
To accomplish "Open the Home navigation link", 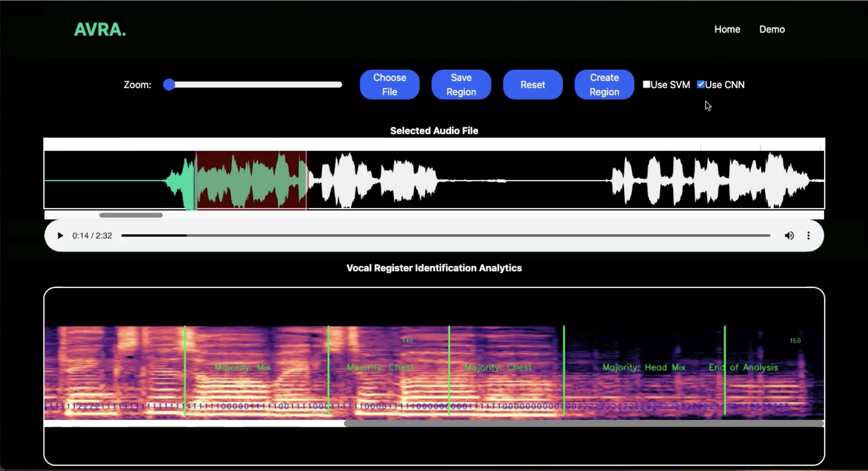I will (x=727, y=29).
